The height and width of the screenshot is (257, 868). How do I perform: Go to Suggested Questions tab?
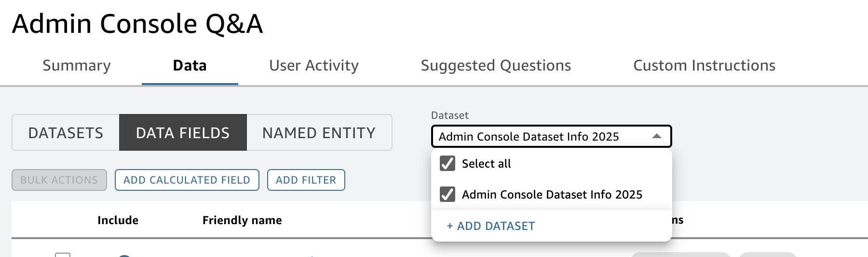pos(496,66)
